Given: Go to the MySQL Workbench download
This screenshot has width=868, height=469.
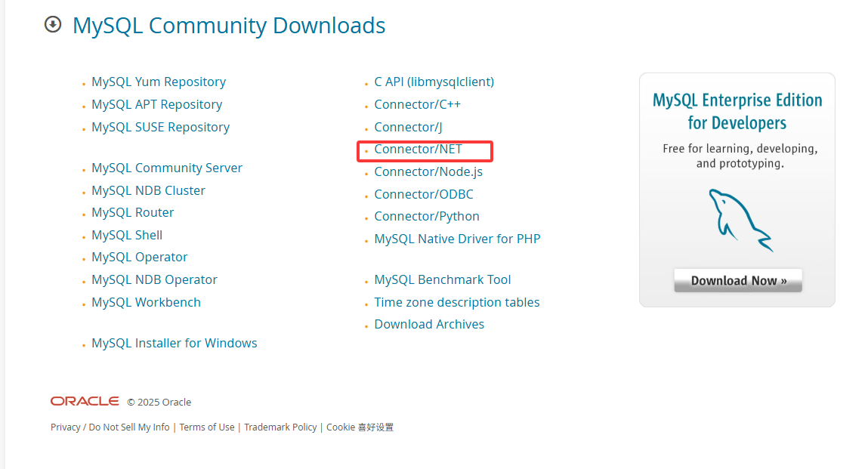Looking at the screenshot, I should [146, 302].
